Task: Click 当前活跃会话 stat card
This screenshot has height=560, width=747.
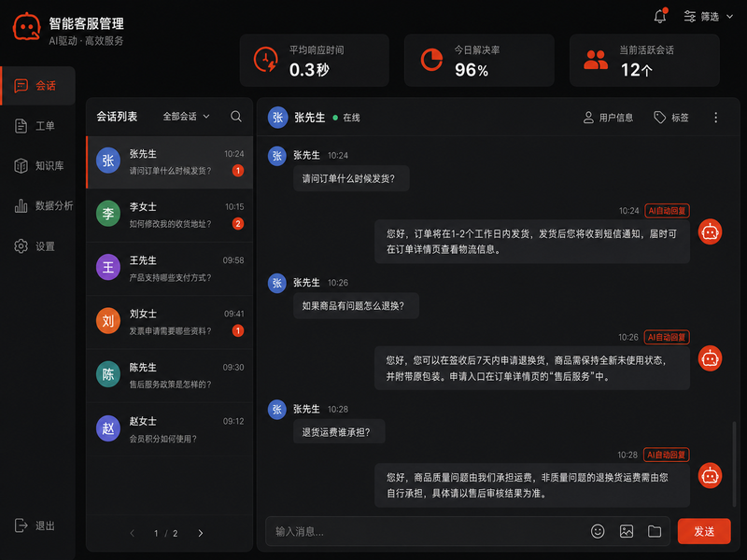Action: point(644,61)
